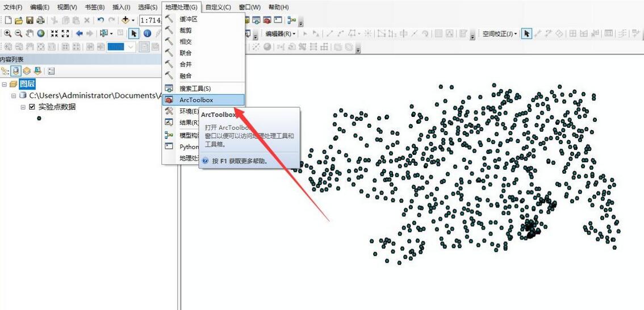Close the 地理处理(G) menu
The height and width of the screenshot is (310, 644).
(182, 7)
